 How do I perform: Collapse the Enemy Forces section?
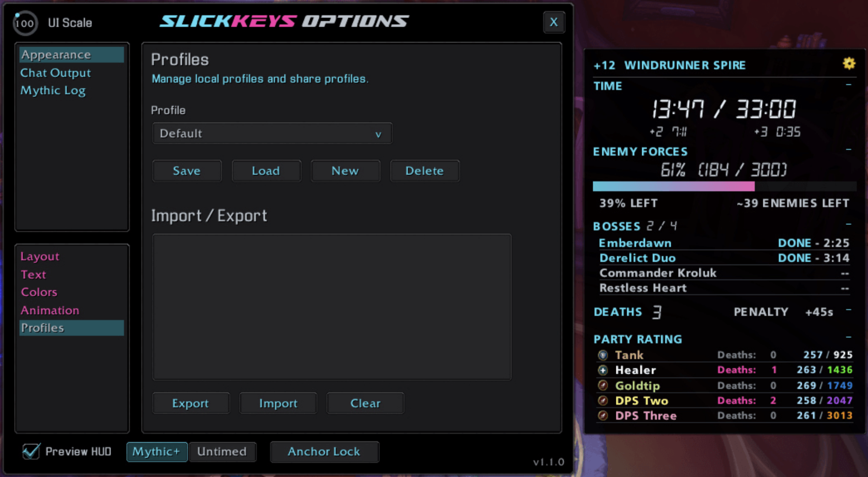[849, 149]
